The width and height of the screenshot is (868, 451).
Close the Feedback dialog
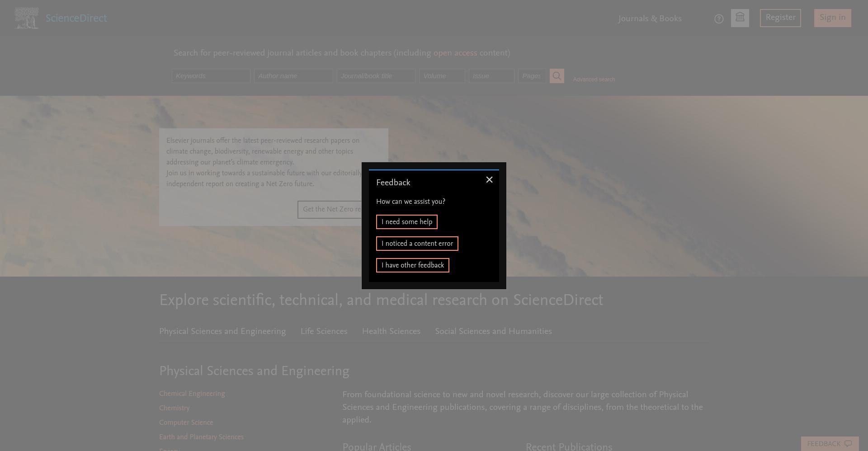pyautogui.click(x=489, y=180)
